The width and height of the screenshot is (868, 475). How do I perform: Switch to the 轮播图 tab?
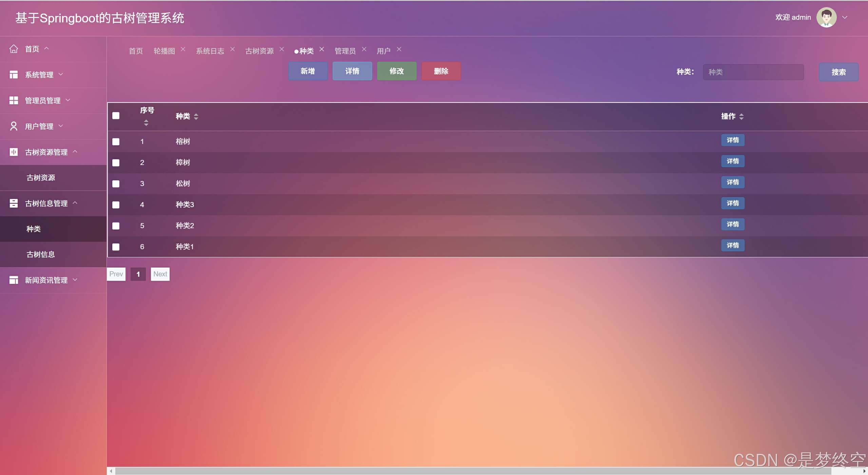pyautogui.click(x=165, y=51)
